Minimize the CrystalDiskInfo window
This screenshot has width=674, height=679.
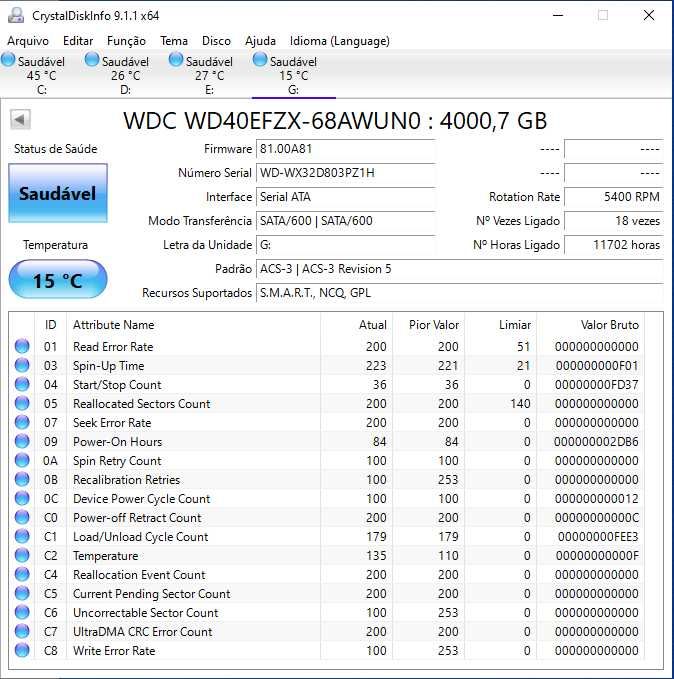[x=558, y=16]
